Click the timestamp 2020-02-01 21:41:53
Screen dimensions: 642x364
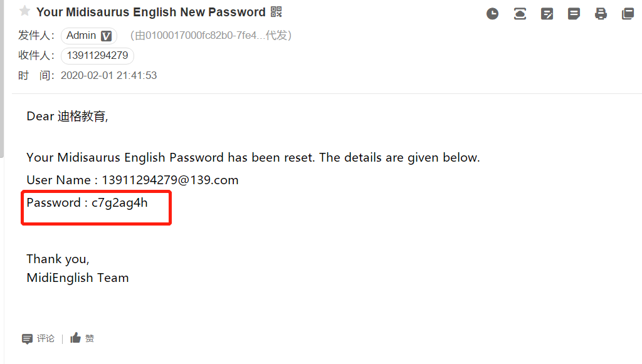pyautogui.click(x=108, y=76)
